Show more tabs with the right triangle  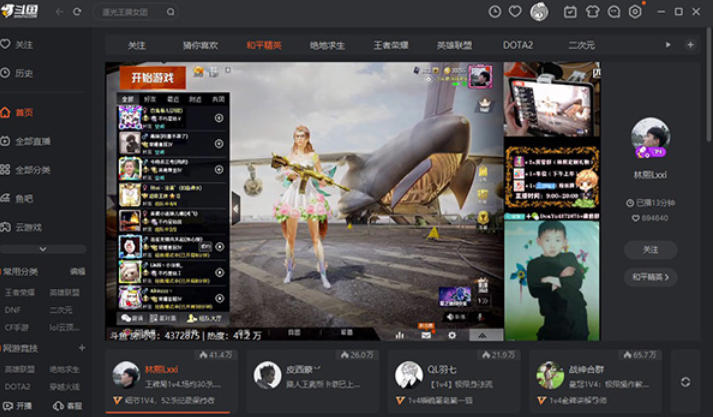click(x=668, y=45)
